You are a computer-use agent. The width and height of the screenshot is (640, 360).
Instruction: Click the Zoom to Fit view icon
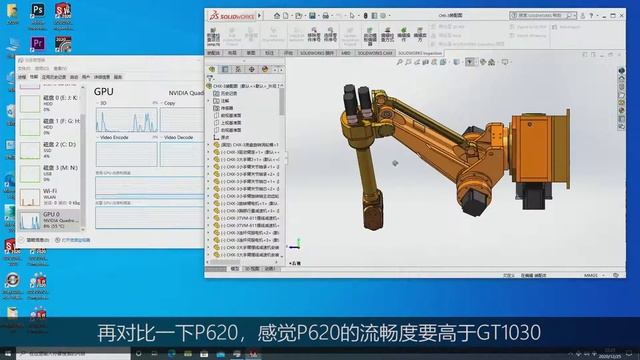tap(400, 62)
